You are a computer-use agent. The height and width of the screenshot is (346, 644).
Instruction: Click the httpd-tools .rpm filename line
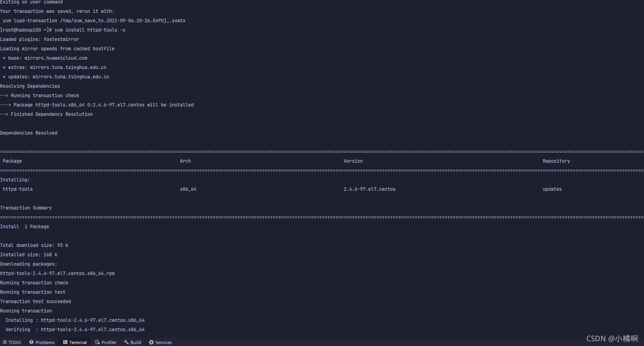pos(57,273)
